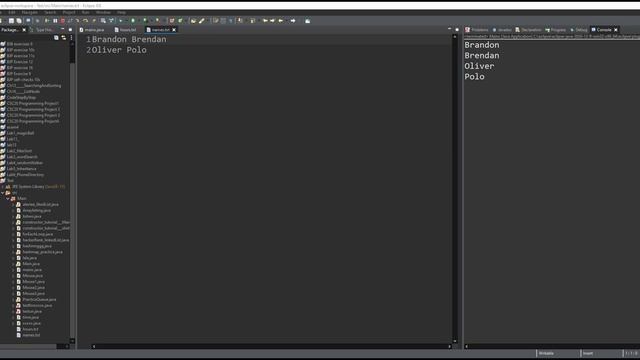Screen dimensions: 640x360
Task: Open the Help menu
Action: pos(121,12)
